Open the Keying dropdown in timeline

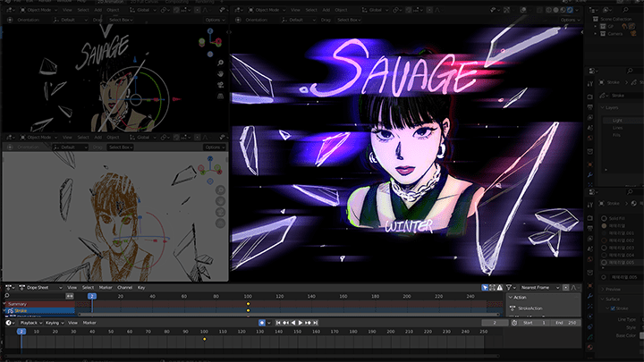tap(55, 323)
